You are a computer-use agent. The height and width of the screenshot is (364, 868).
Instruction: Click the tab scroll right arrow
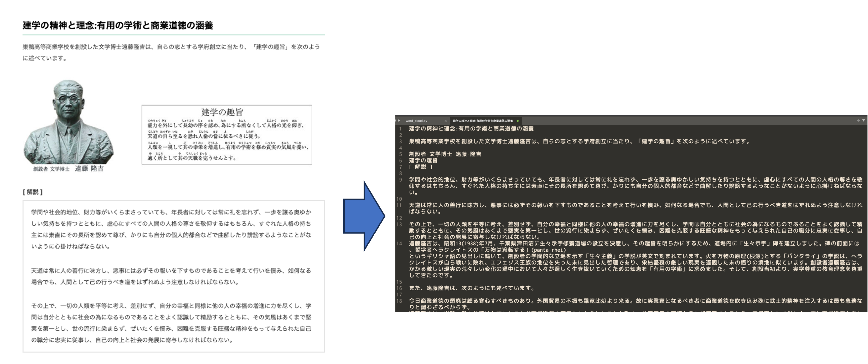click(399, 120)
